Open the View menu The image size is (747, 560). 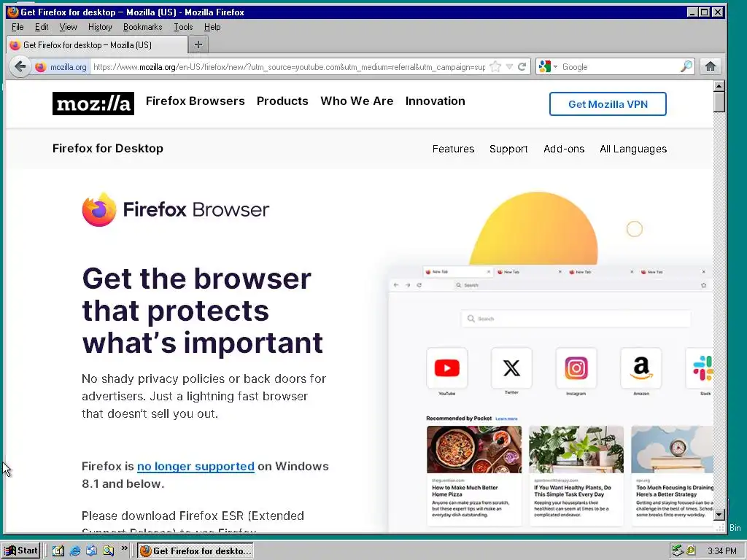click(68, 27)
